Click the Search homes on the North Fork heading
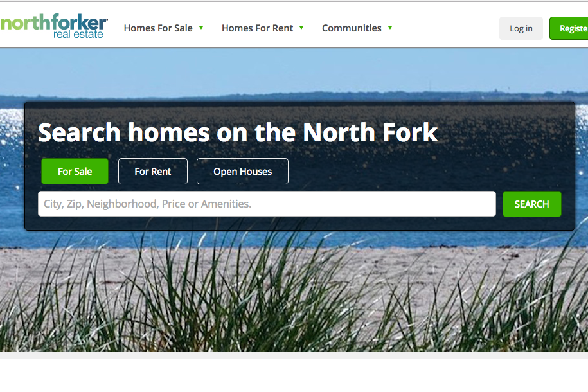 (x=238, y=132)
